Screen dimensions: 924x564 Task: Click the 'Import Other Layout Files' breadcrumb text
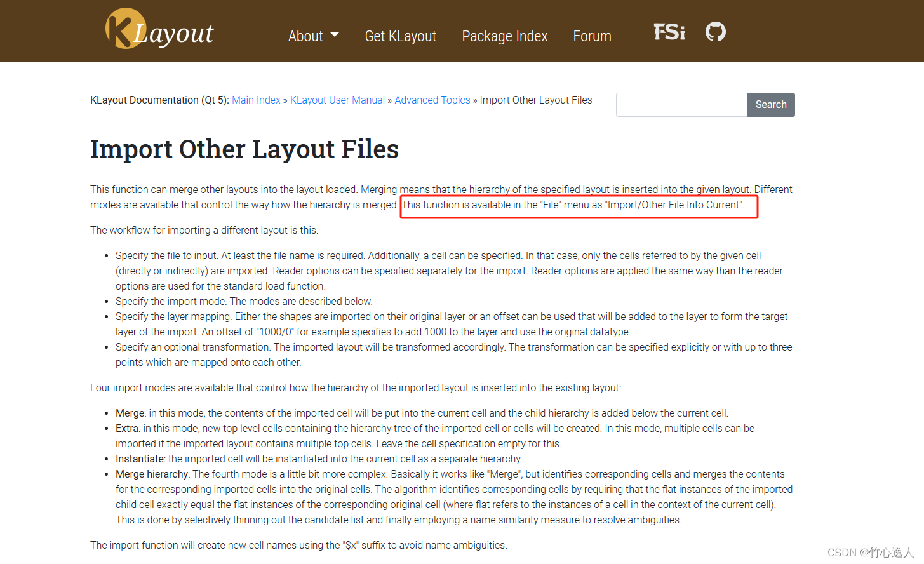point(536,100)
